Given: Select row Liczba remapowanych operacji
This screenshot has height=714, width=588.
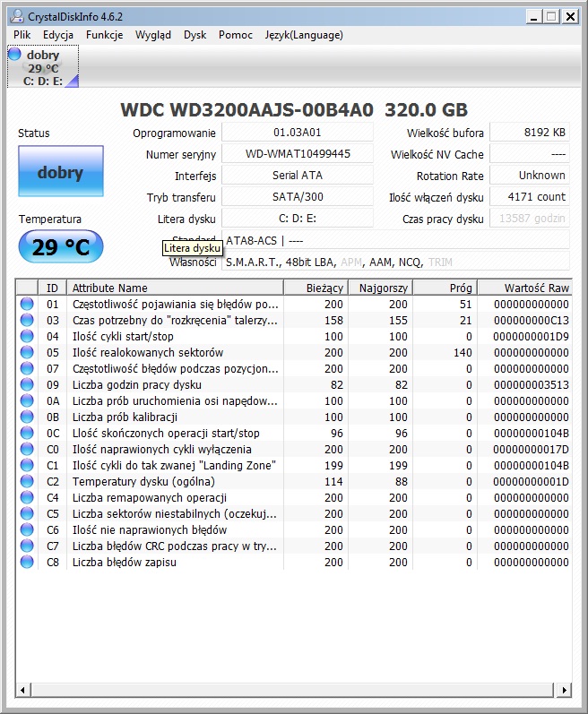Looking at the screenshot, I should point(294,497).
